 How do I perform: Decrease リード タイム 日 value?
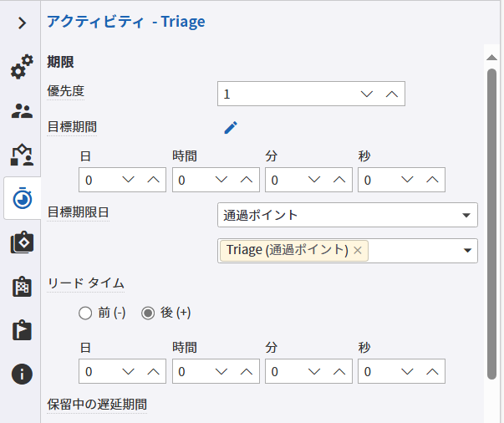click(128, 371)
